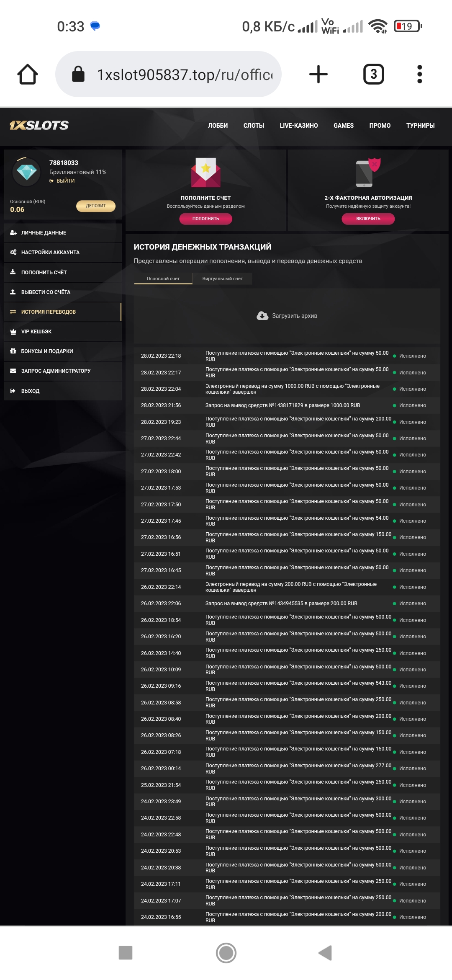Click the cloud download archive icon
The width and height of the screenshot is (452, 980).
262,316
